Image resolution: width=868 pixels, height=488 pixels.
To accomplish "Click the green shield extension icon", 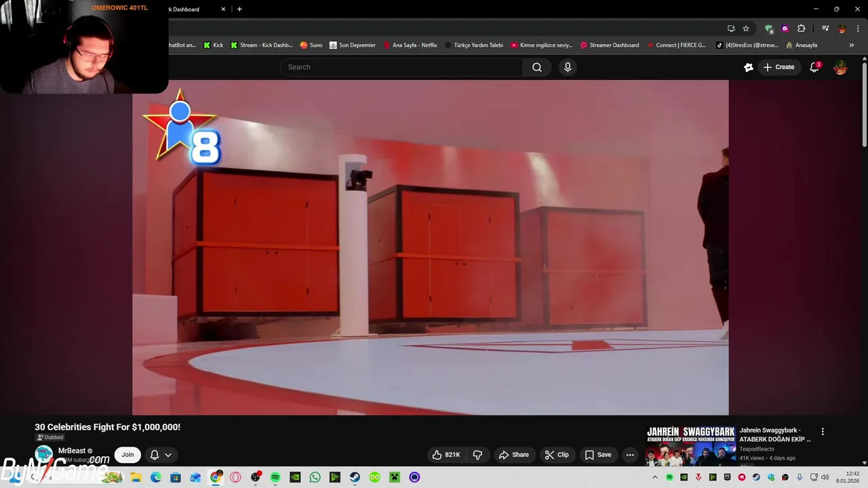I will (768, 28).
